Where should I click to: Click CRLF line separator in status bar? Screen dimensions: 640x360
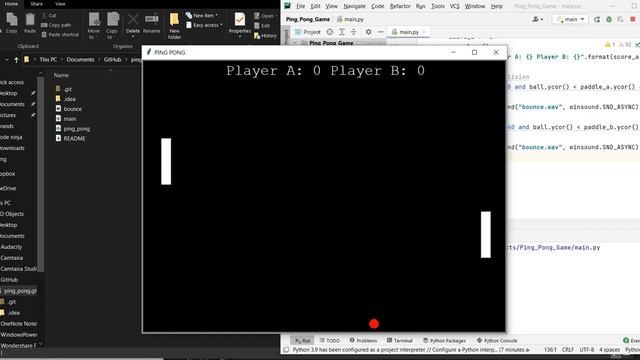click(568, 350)
